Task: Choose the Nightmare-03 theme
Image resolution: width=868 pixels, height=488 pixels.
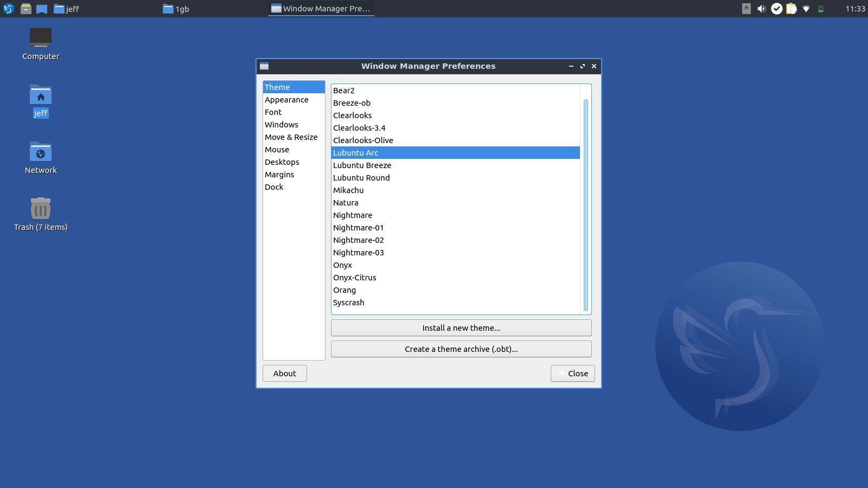Action: [456, 253]
